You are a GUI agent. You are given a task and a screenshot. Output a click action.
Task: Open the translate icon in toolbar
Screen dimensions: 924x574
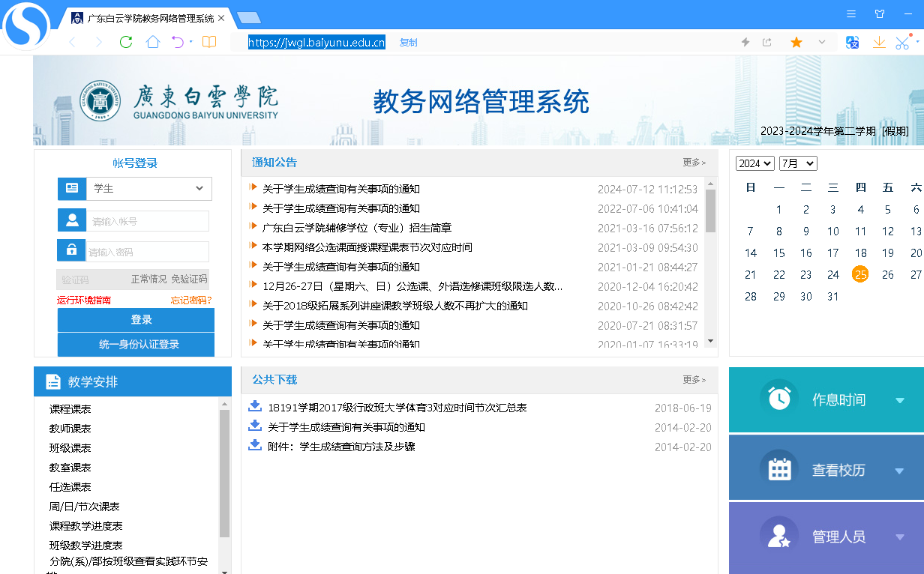pos(852,43)
